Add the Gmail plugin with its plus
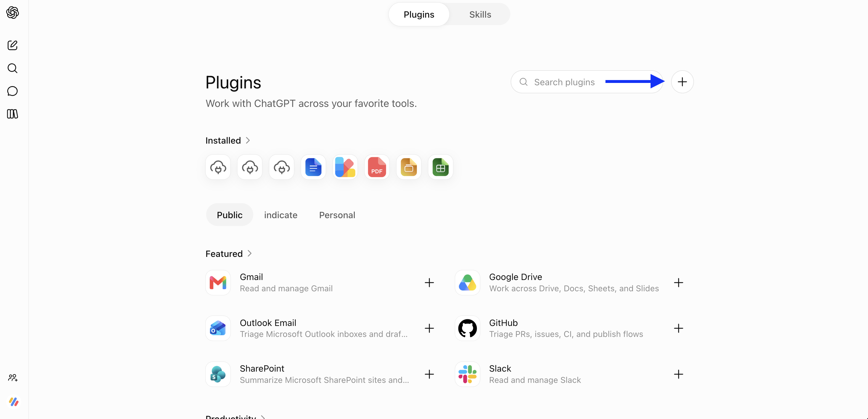The height and width of the screenshot is (419, 868). 429,283
